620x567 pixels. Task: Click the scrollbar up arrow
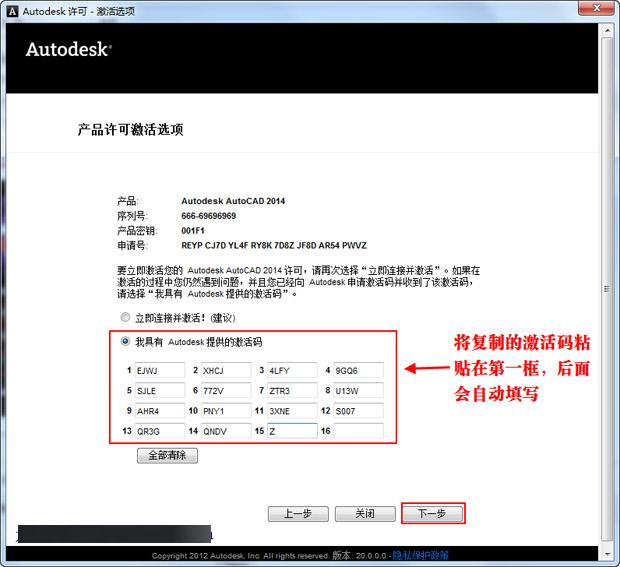(x=607, y=30)
